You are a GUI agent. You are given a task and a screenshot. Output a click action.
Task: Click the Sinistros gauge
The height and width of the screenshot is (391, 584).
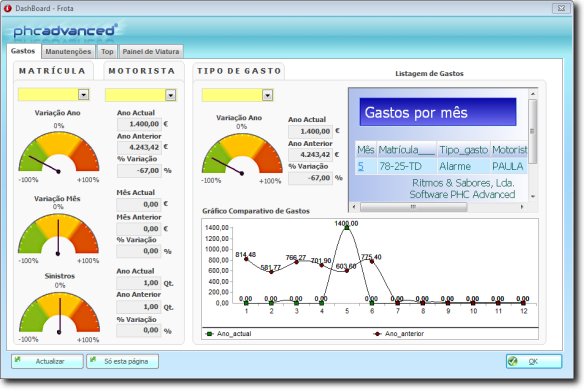click(x=60, y=313)
